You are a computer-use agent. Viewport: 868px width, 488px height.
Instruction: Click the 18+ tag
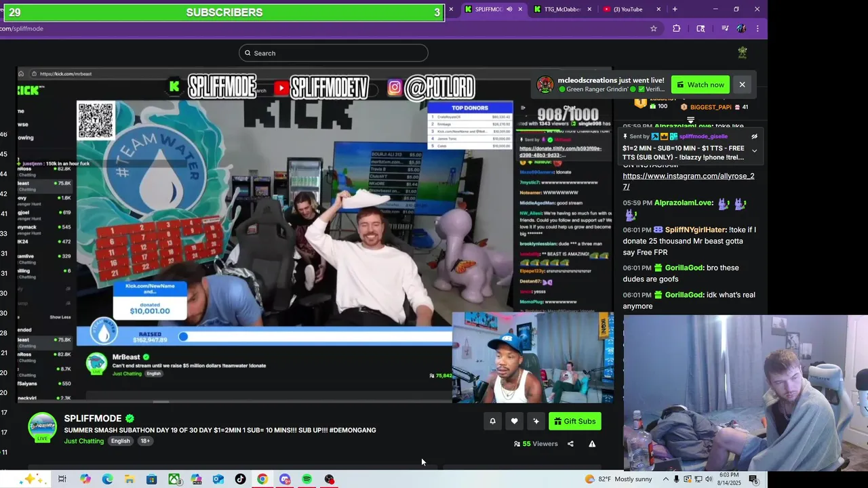[145, 441]
